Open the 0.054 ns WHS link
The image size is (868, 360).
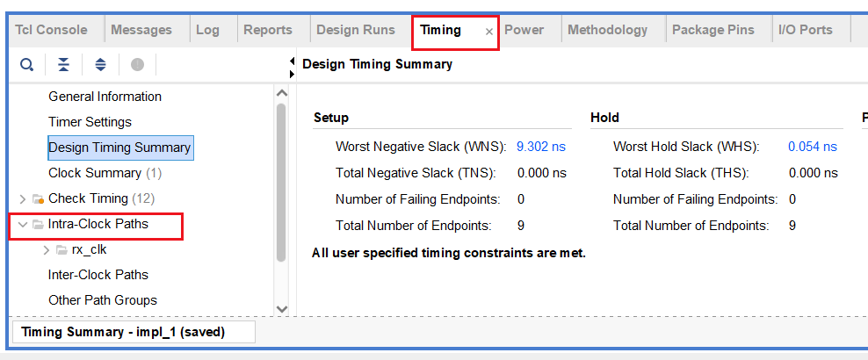(812, 147)
